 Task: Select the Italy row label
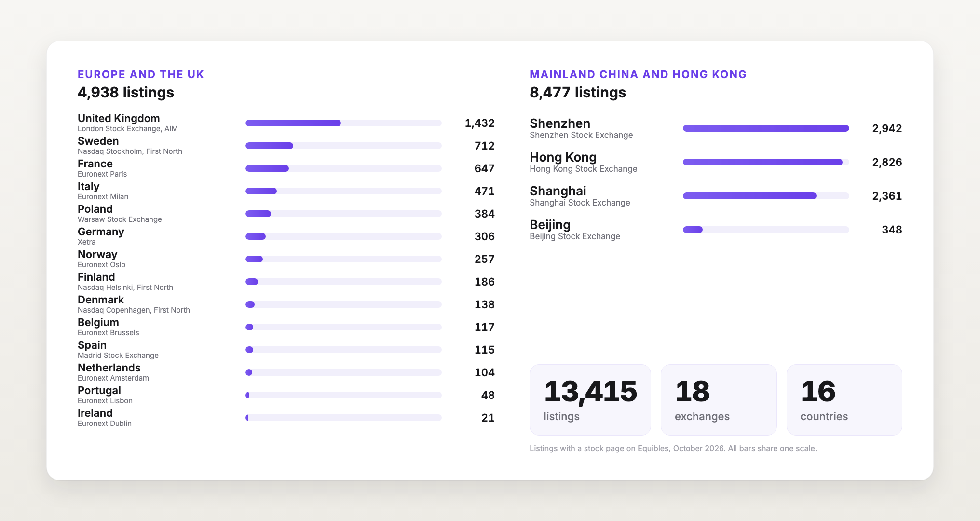(88, 186)
